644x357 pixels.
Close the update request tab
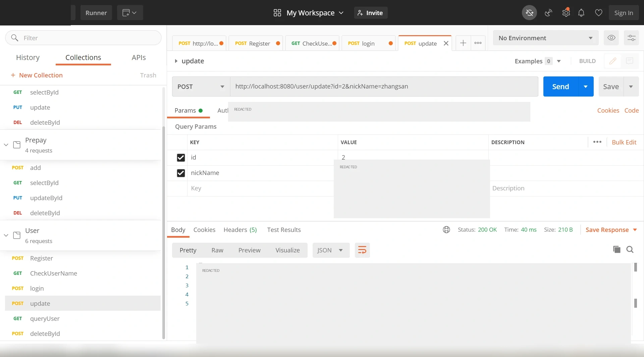(x=446, y=43)
